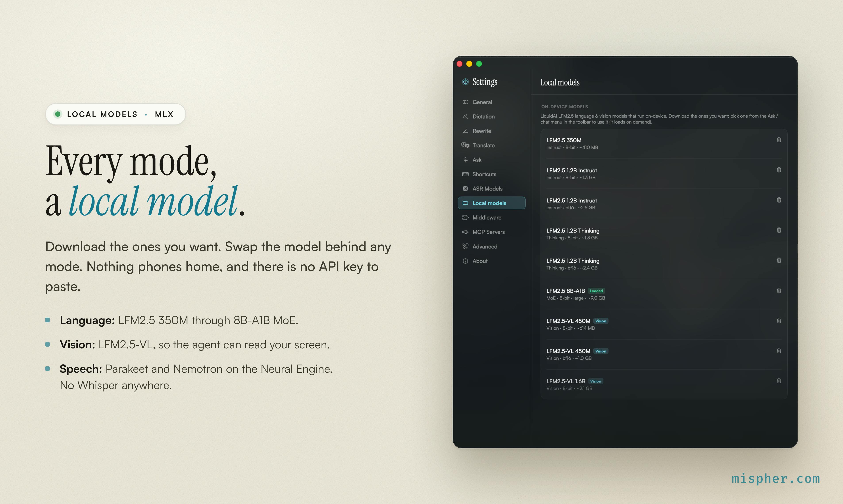
Task: Click the "Language:" bullet label
Action: click(x=87, y=320)
